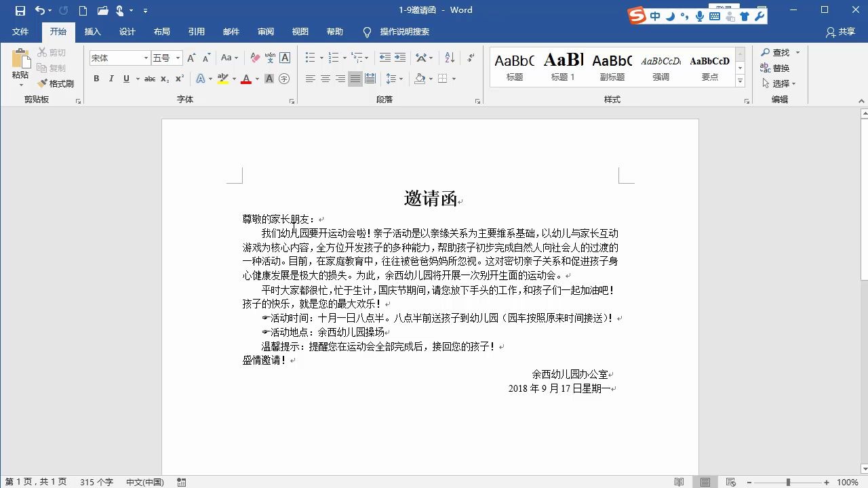Image resolution: width=868 pixels, height=488 pixels.
Task: Toggle Italic formatting
Action: click(x=111, y=79)
